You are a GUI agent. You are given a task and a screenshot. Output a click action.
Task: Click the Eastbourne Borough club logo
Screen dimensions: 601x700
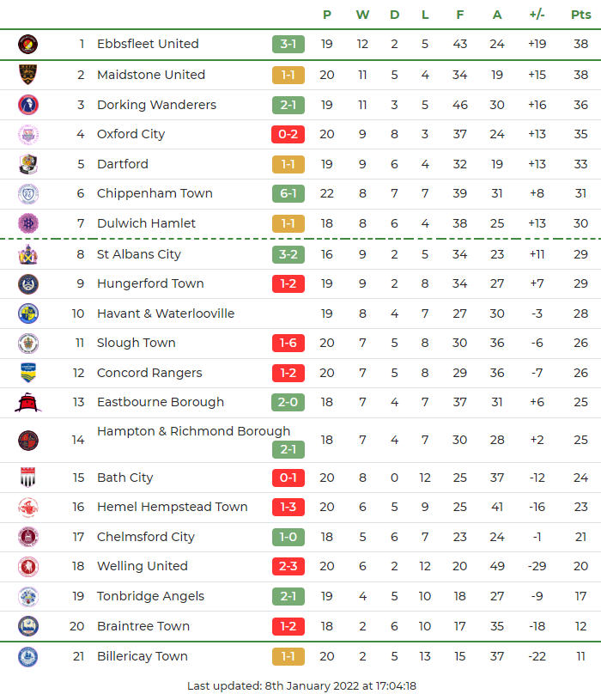coord(28,402)
